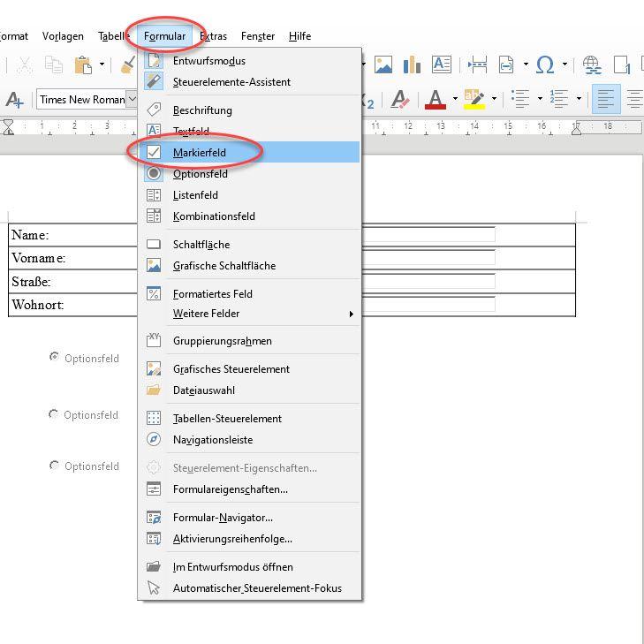This screenshot has height=644, width=644.
Task: Click Formulareigenschaften... entry
Action: pos(230,489)
